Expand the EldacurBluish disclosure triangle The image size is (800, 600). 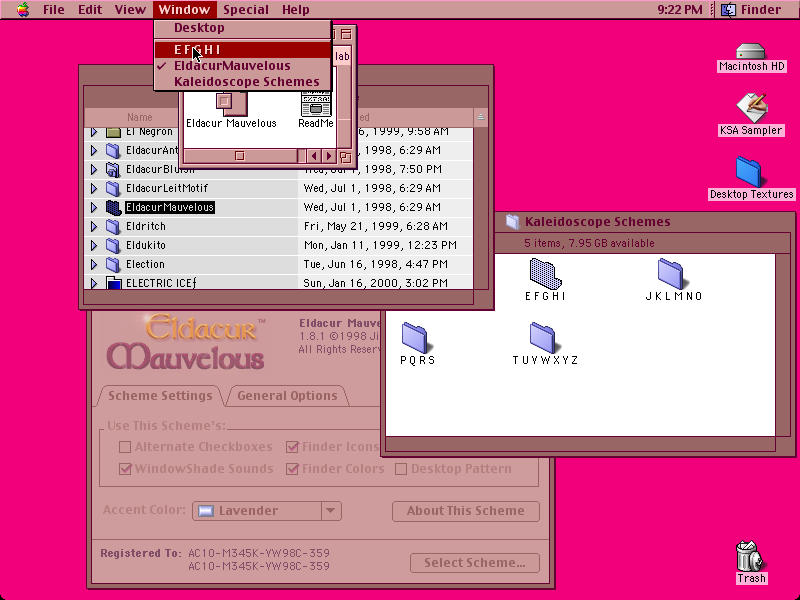[94, 169]
